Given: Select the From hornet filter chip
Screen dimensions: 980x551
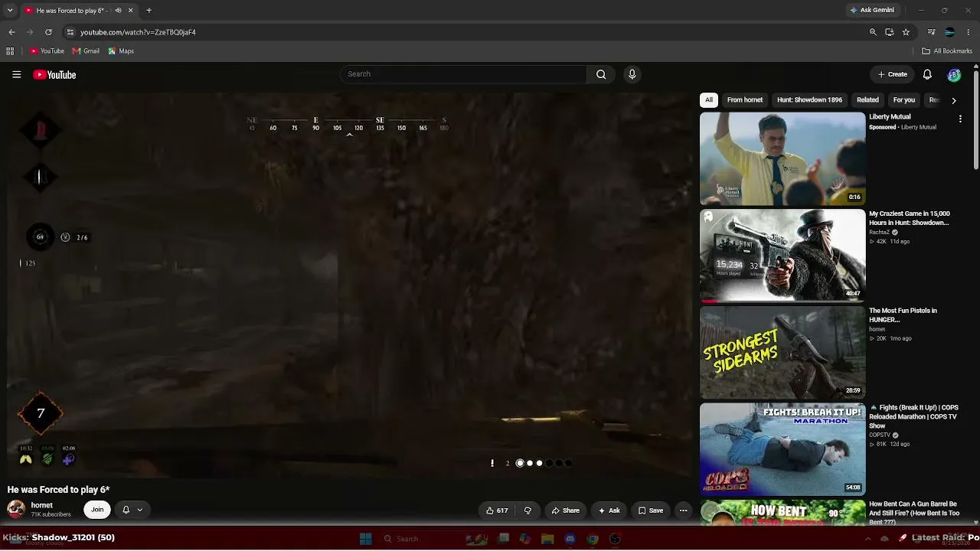Looking at the screenshot, I should tap(745, 99).
